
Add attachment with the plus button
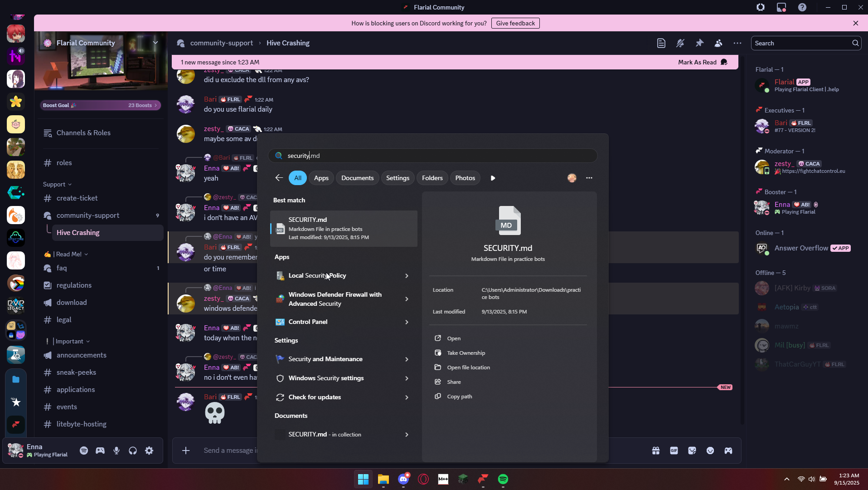pos(186,451)
